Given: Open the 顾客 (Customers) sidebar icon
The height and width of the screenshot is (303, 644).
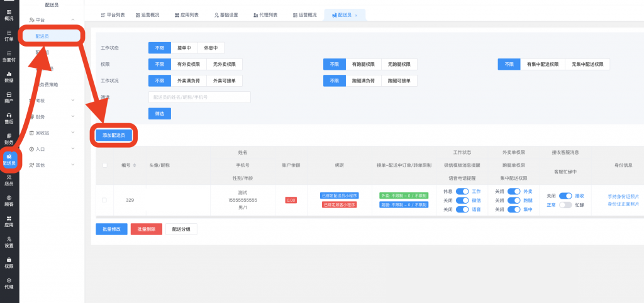Looking at the screenshot, I should [x=9, y=200].
